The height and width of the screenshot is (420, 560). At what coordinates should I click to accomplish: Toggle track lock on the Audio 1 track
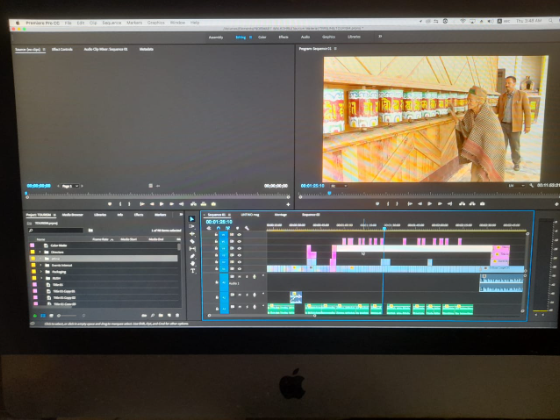coord(216,282)
